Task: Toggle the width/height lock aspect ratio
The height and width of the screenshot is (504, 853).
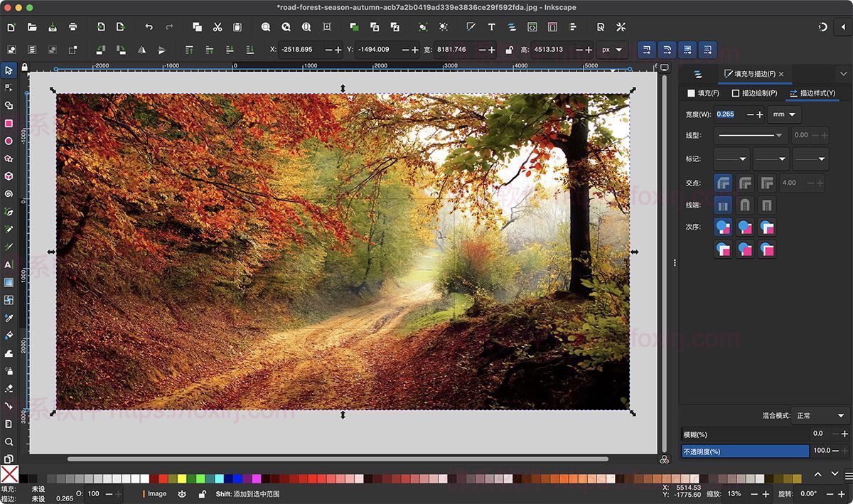Action: tap(510, 50)
